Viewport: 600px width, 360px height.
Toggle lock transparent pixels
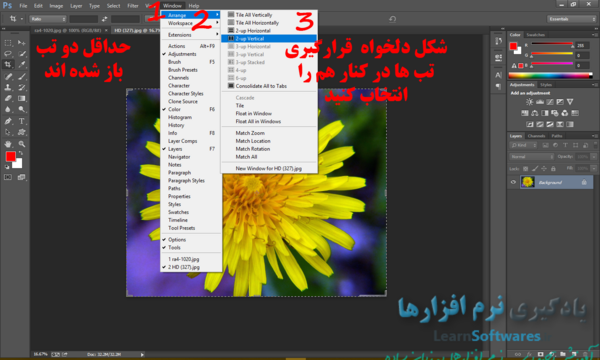pos(525,168)
